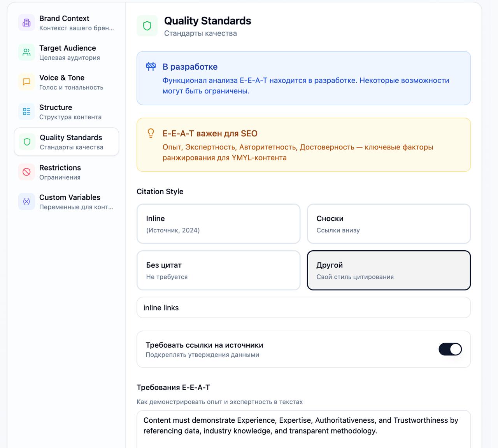This screenshot has width=498, height=448.
Task: Click the lightbulb icon in E-E-A-T notice
Action: pos(151,133)
